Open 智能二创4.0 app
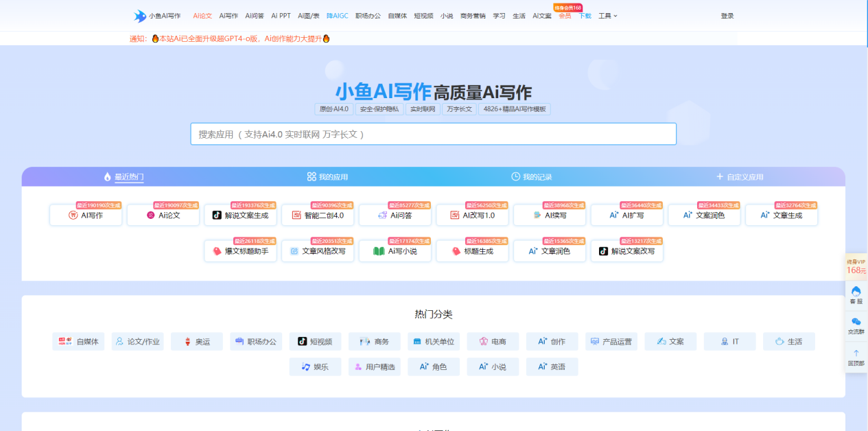The image size is (868, 431). coord(318,215)
